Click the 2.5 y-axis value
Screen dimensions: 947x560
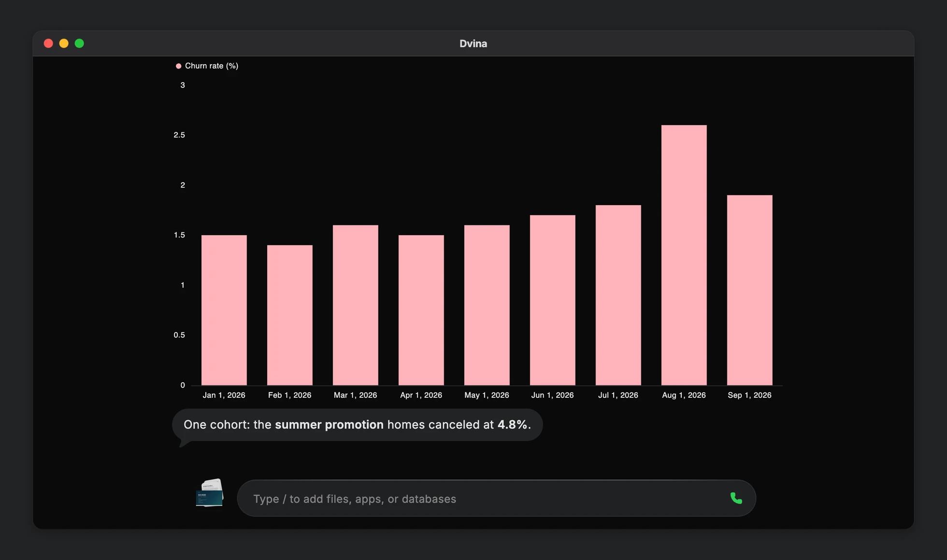179,135
